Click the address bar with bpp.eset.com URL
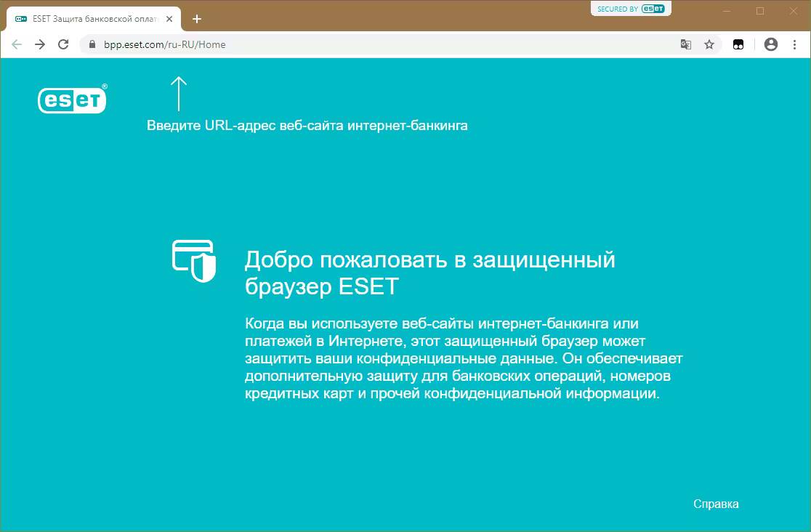Viewport: 811px width, 532px height. 401,44
